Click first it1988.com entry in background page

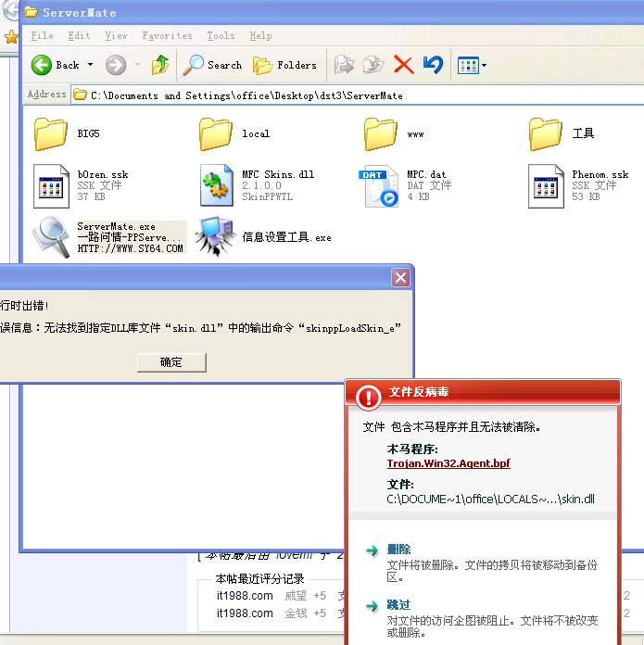[245, 596]
